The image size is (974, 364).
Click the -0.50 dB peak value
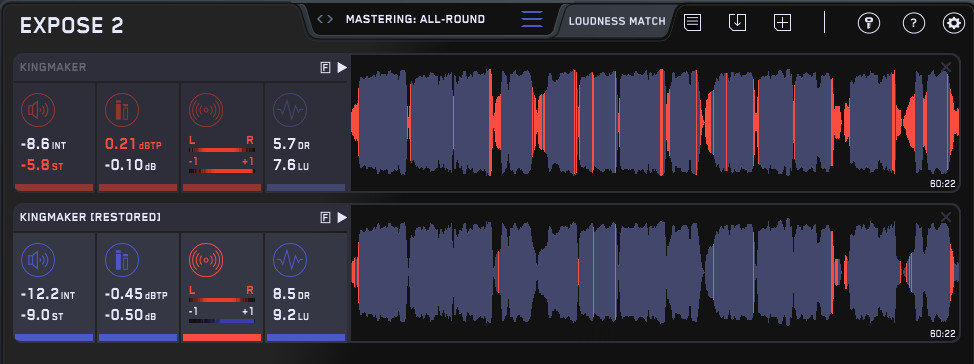pos(131,316)
